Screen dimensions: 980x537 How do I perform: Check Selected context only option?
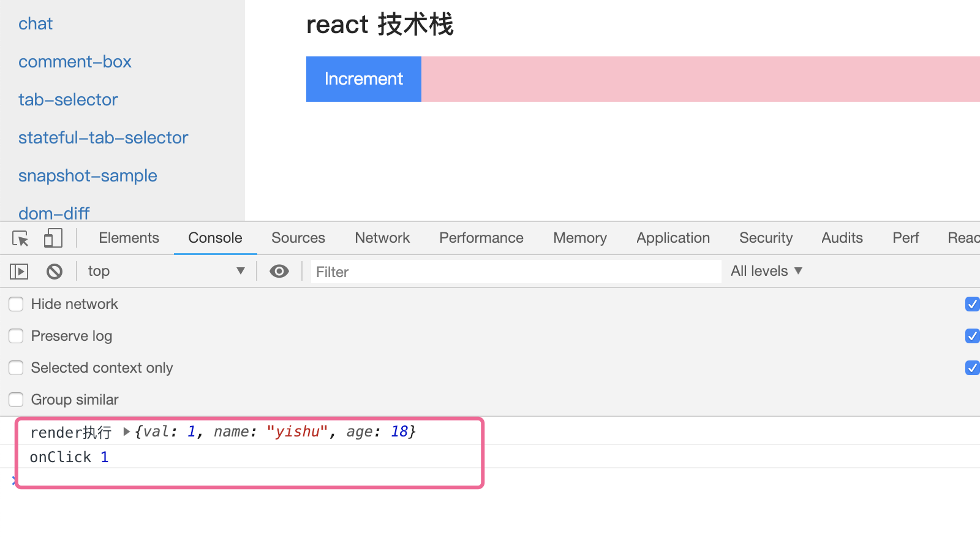pyautogui.click(x=16, y=368)
